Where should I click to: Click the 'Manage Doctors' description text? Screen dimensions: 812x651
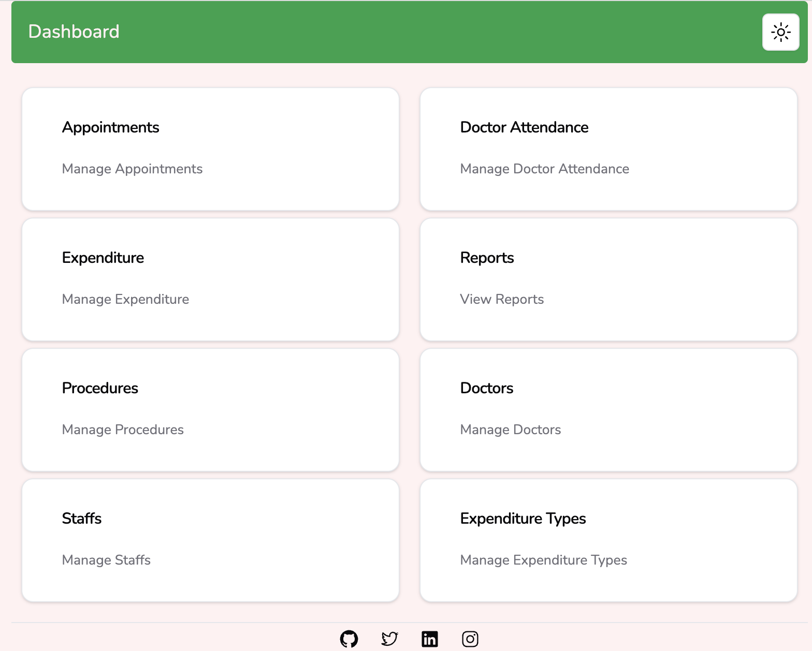(511, 430)
